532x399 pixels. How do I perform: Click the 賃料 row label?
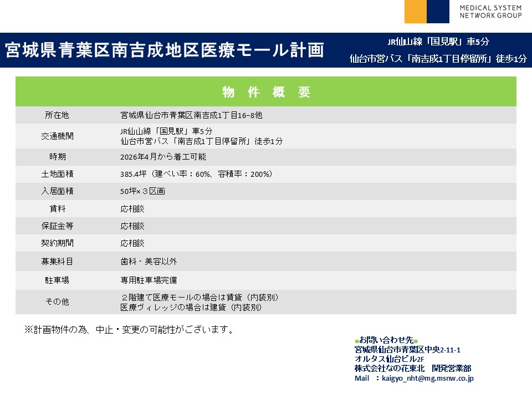(57, 209)
